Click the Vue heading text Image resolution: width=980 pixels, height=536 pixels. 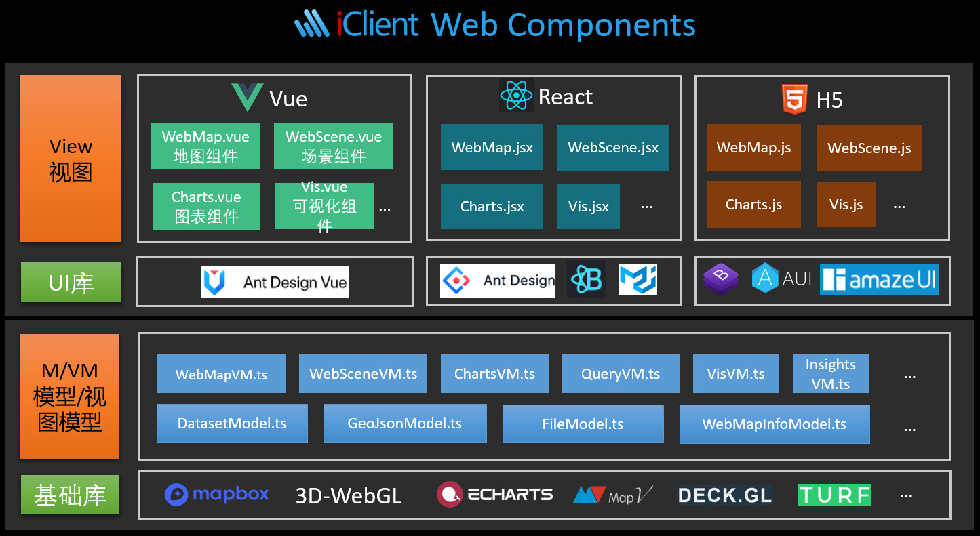coord(288,99)
